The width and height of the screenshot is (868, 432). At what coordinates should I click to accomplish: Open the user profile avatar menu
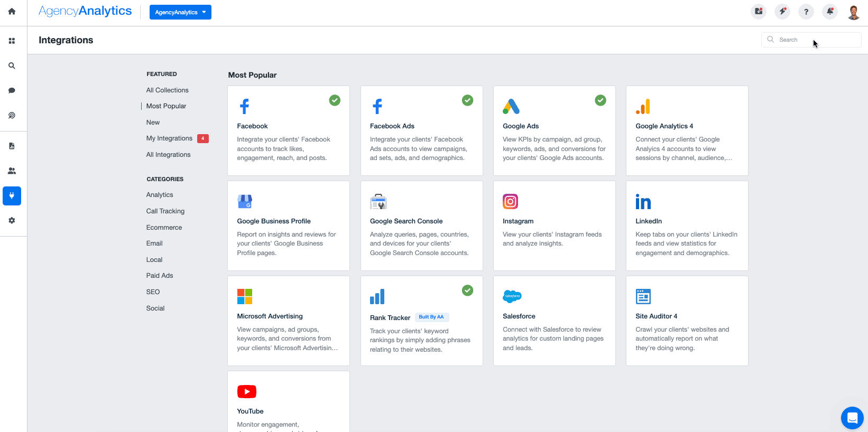click(853, 12)
